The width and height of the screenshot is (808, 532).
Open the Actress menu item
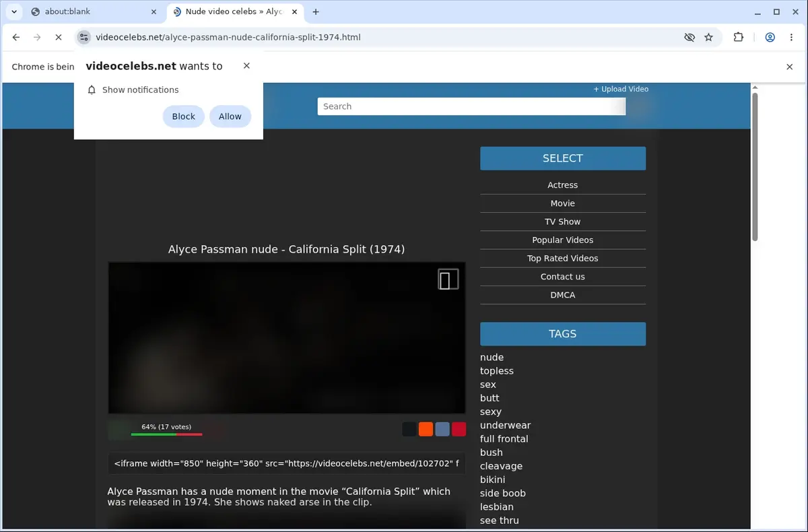click(x=563, y=185)
